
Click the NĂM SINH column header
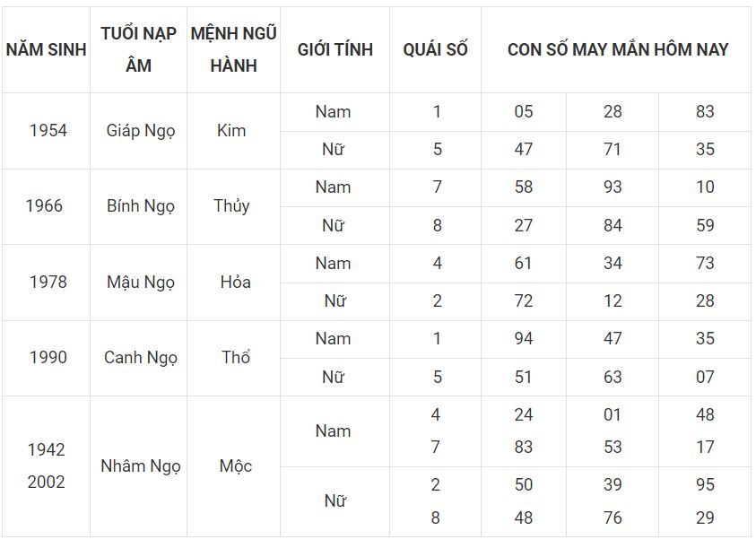click(46, 49)
